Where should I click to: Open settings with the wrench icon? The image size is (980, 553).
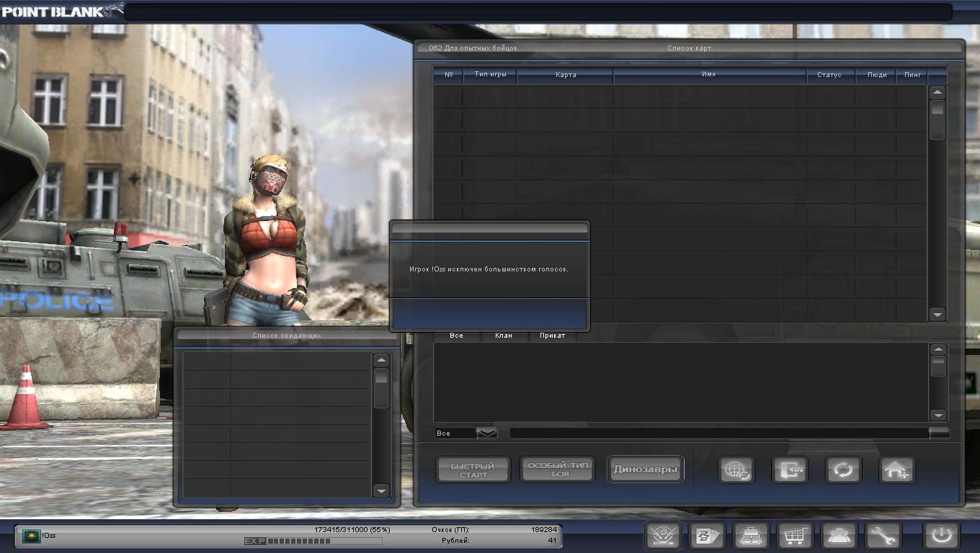pos(883,536)
